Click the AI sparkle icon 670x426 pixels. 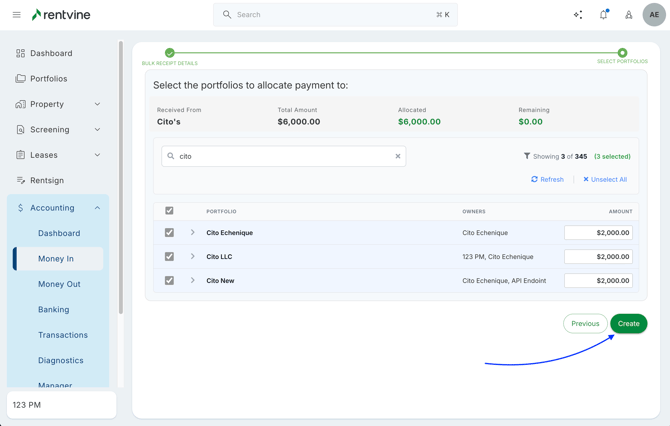point(578,15)
